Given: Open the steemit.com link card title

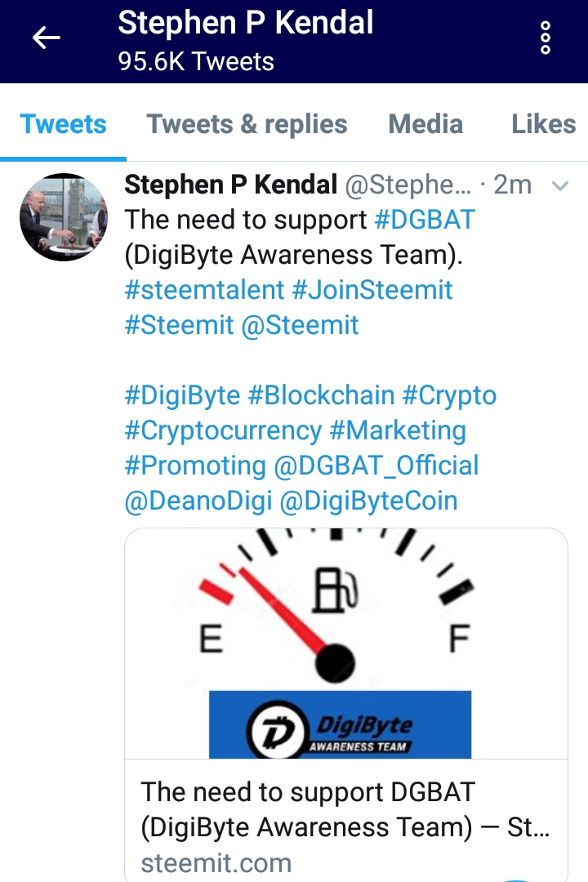Looking at the screenshot, I should point(345,809).
